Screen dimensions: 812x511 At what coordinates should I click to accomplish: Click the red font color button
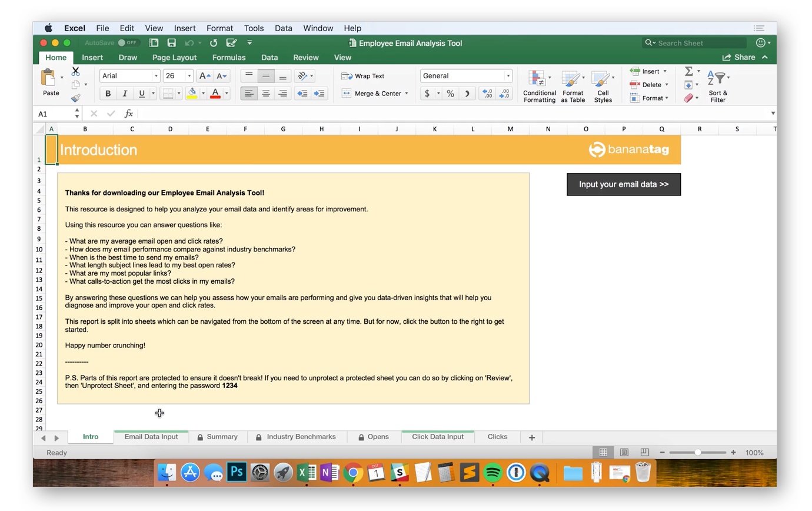[215, 94]
